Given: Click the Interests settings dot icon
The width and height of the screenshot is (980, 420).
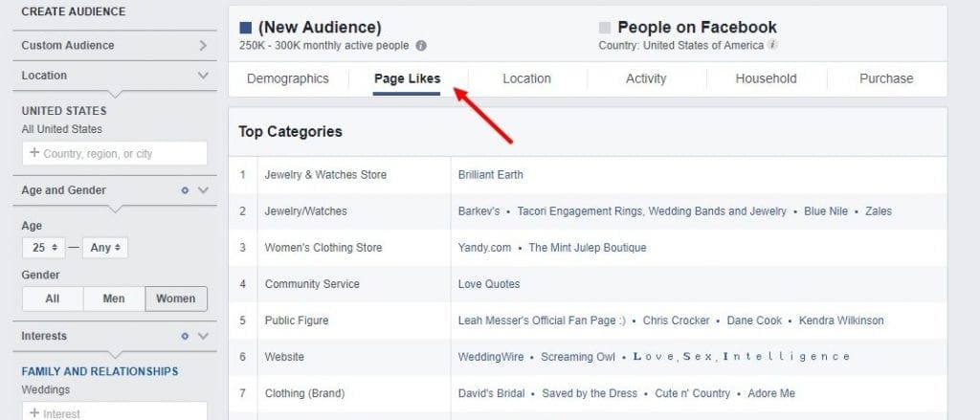Looking at the screenshot, I should pos(186,337).
